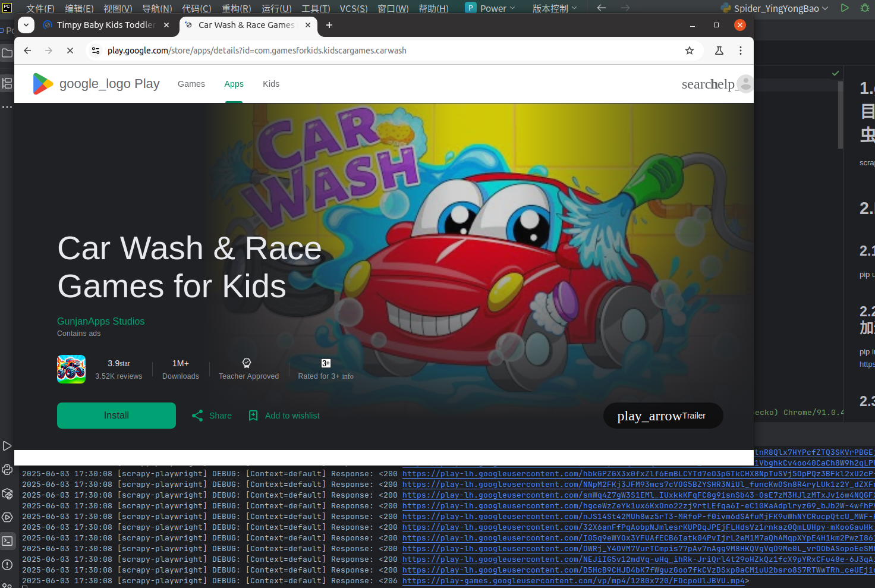Bookmark page with star icon

pyautogui.click(x=690, y=51)
